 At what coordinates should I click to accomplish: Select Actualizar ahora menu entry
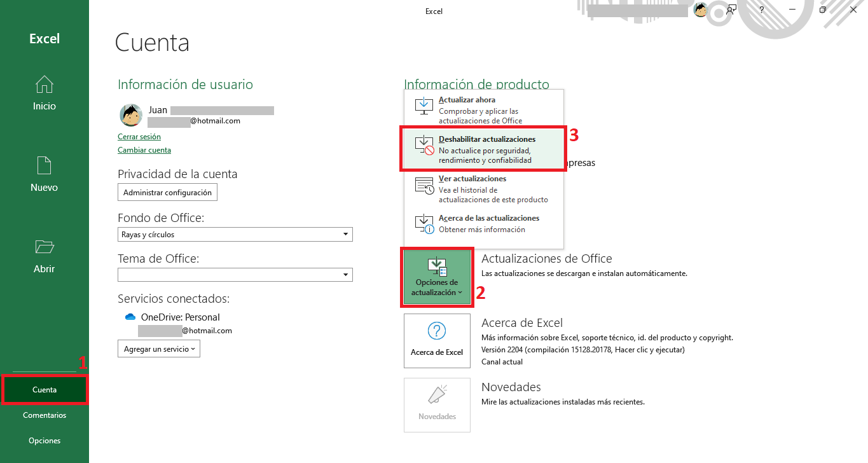[x=483, y=109]
